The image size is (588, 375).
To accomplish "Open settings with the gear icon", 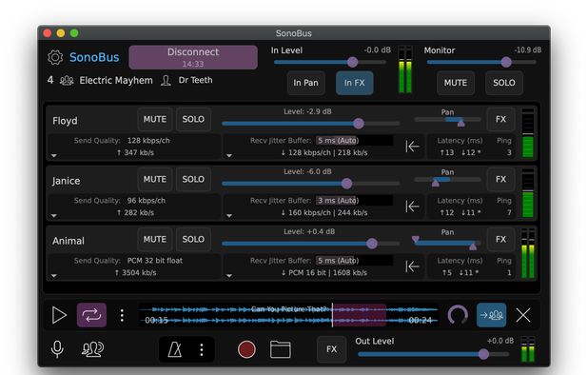I will pyautogui.click(x=55, y=57).
